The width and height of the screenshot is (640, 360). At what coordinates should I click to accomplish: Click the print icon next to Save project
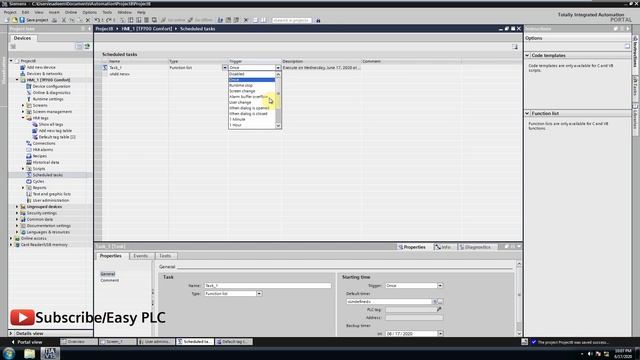[54, 20]
